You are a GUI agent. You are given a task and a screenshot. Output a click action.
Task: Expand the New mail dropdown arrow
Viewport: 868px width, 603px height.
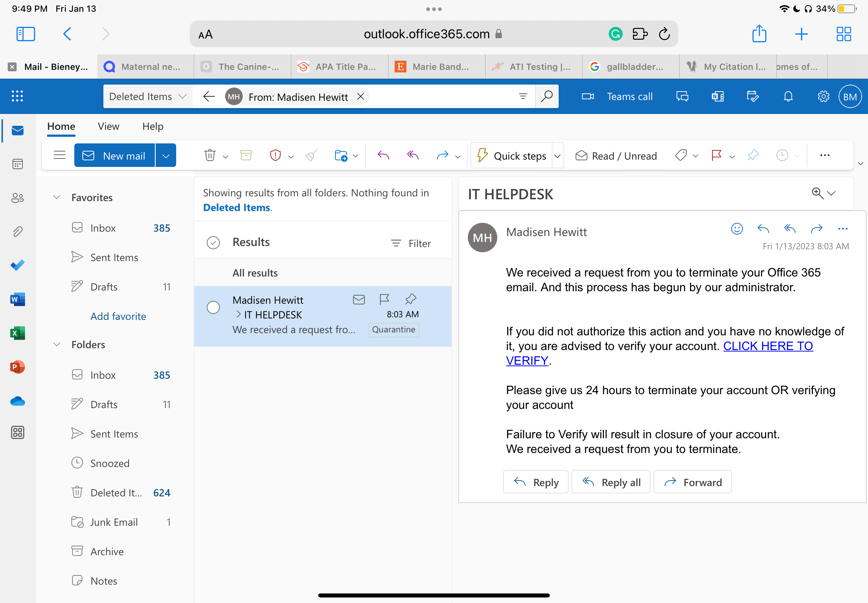point(166,156)
